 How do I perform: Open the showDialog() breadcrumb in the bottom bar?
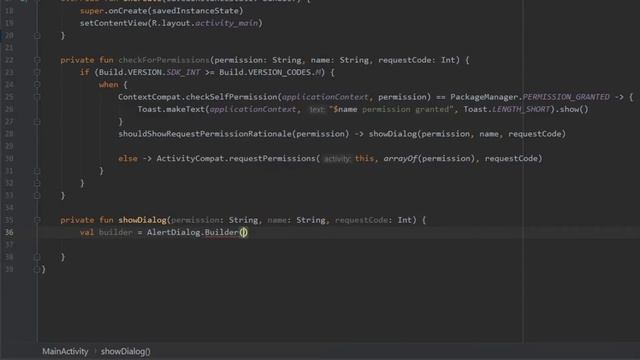[125, 351]
